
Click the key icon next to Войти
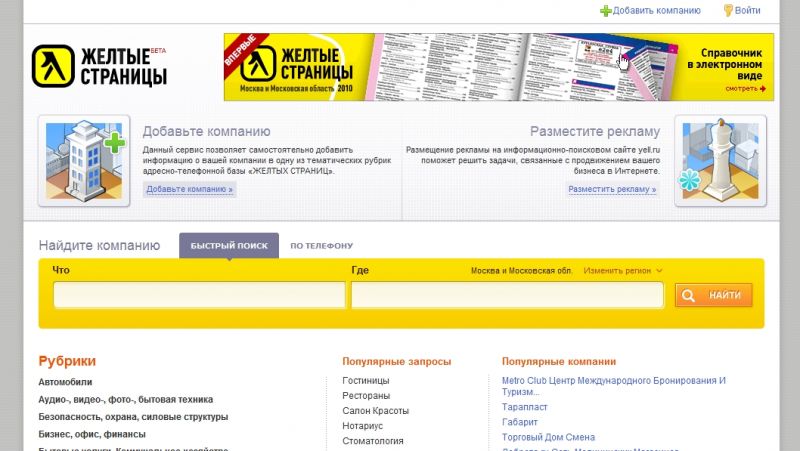(728, 10)
